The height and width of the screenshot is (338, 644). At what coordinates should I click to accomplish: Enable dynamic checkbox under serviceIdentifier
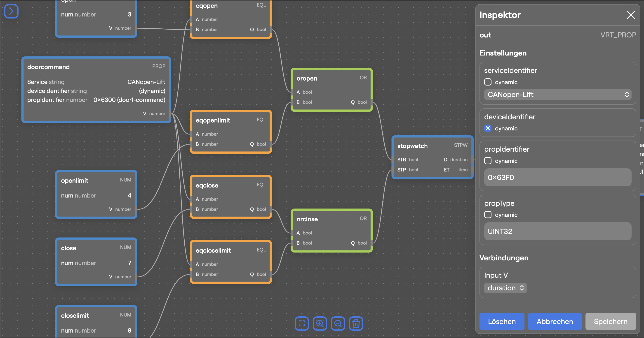(x=488, y=82)
